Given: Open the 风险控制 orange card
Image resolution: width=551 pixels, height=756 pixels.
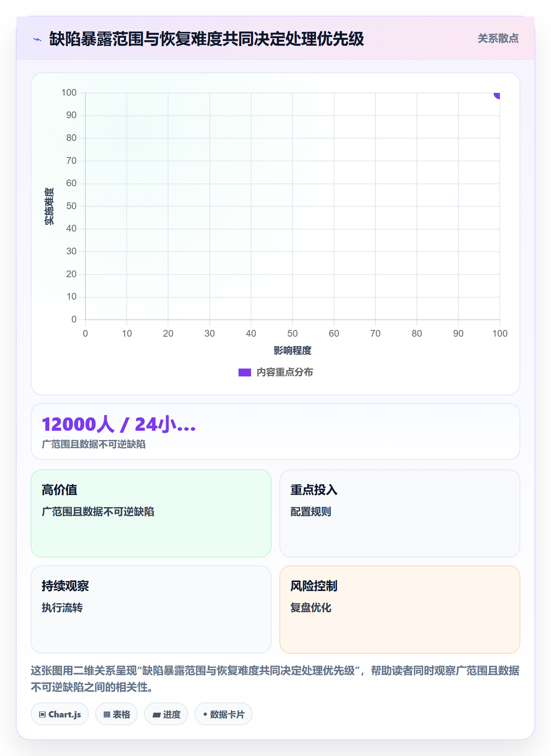Looking at the screenshot, I should [400, 610].
